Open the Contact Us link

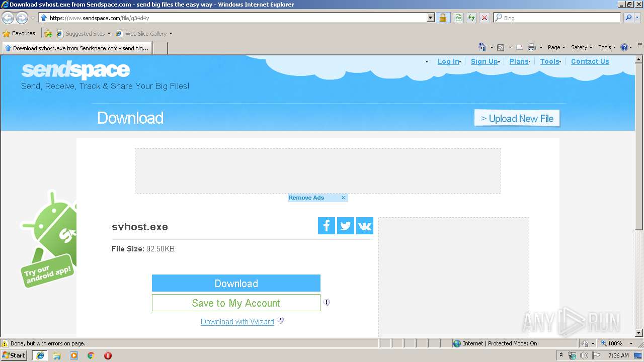click(590, 61)
